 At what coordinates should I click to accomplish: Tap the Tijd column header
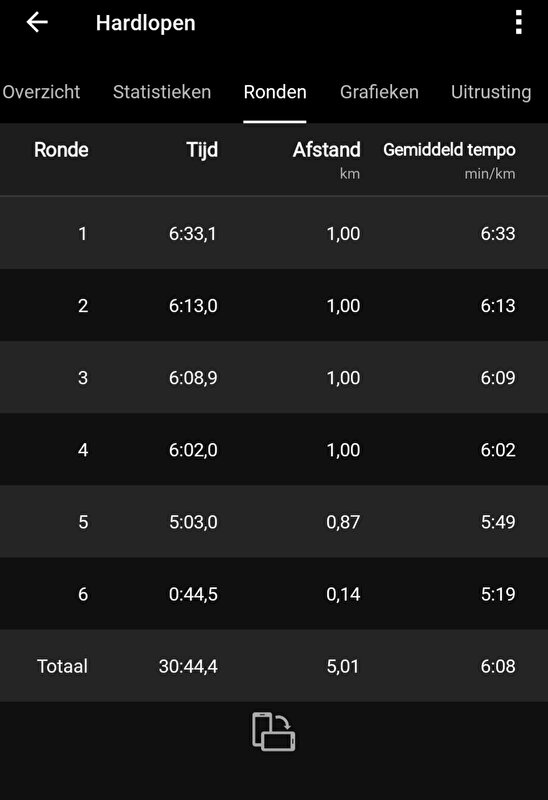[x=202, y=151]
